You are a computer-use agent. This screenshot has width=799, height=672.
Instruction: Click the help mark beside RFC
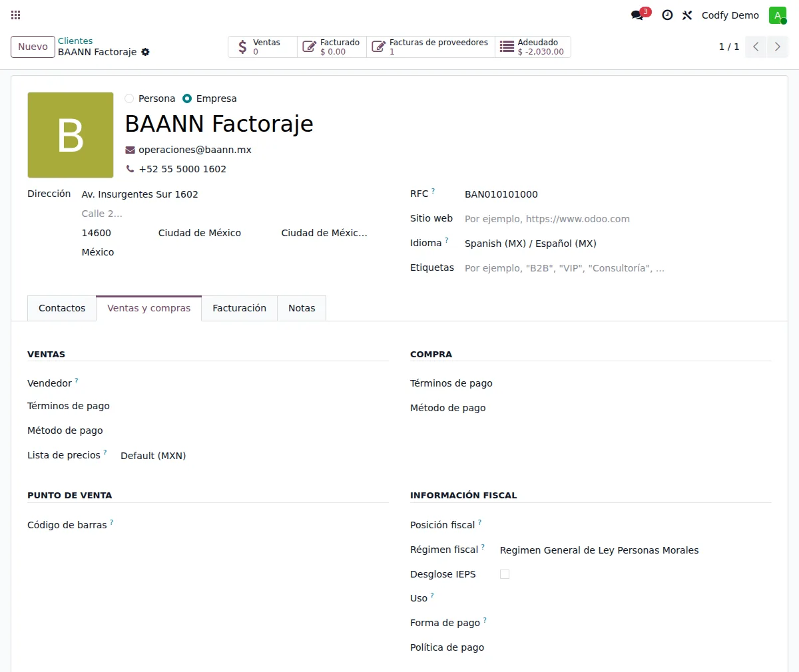(x=433, y=191)
